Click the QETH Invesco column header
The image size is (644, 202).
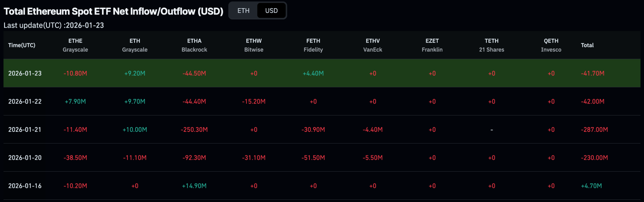[x=551, y=45]
